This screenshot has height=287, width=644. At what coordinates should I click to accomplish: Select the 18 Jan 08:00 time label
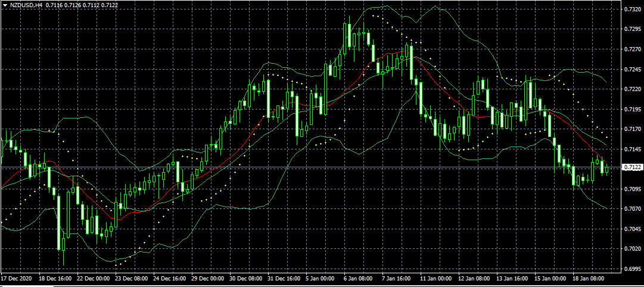click(x=589, y=278)
